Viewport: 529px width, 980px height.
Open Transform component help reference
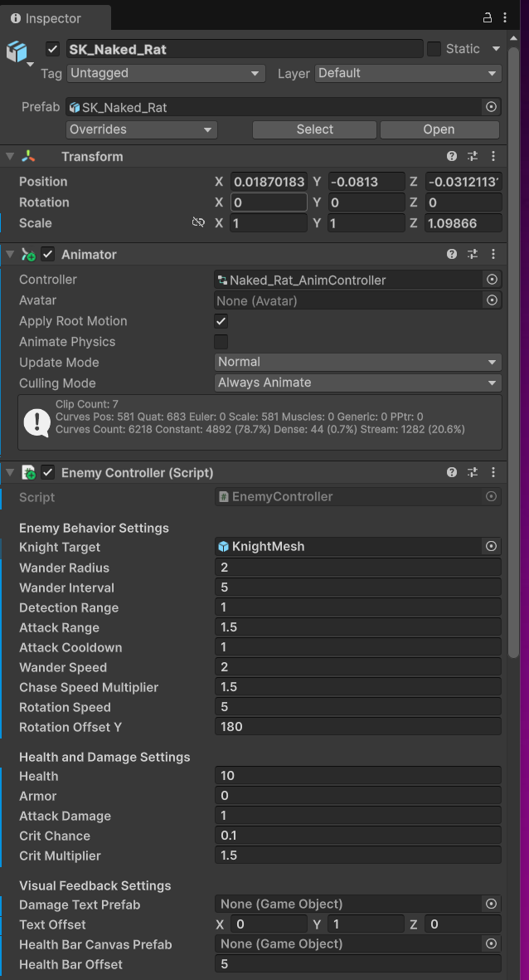pos(452,156)
